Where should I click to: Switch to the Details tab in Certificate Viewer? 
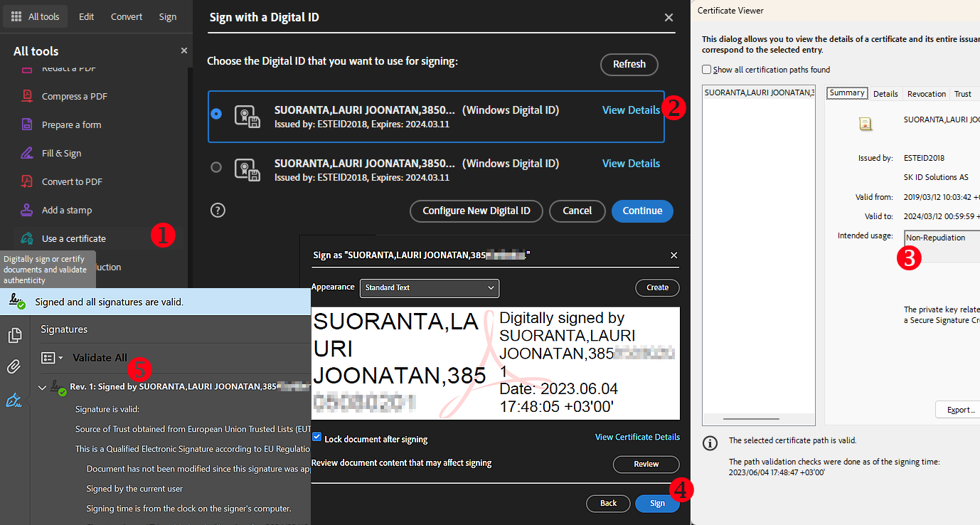pyautogui.click(x=885, y=94)
